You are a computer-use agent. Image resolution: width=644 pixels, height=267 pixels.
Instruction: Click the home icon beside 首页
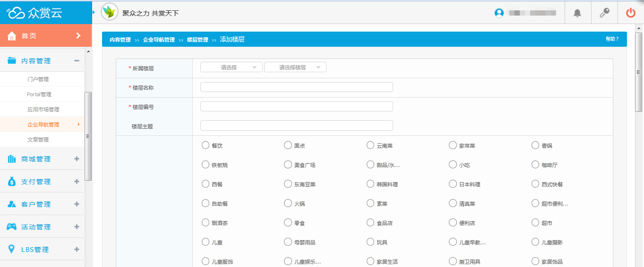tap(12, 36)
